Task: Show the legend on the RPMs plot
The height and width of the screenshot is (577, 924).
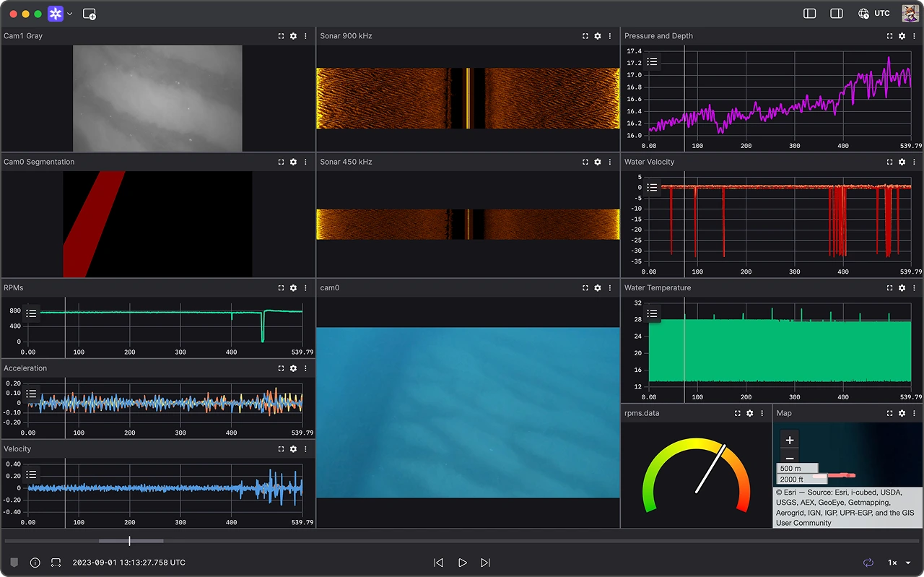Action: coord(30,312)
